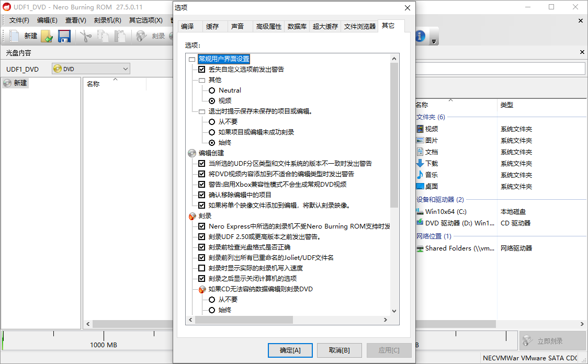Open the DVD disc type dropdown
This screenshot has width=588, height=364.
click(126, 69)
